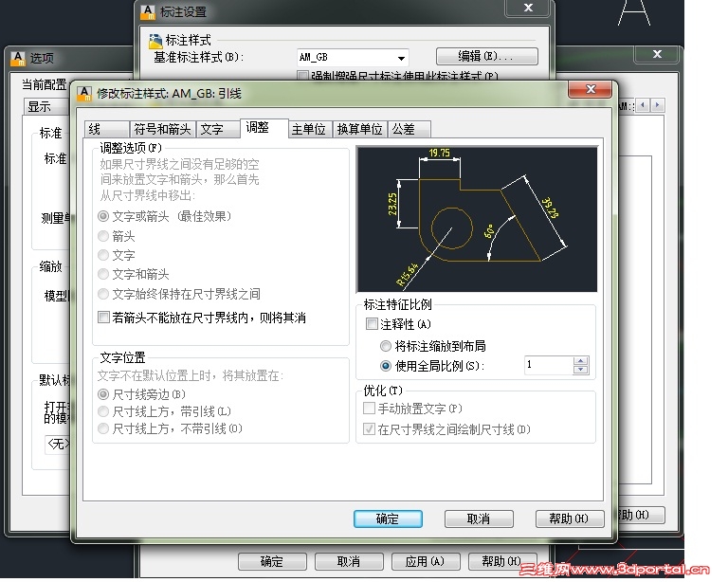Image resolution: width=728 pixels, height=582 pixels.
Task: Toggle 强制增强尺寸标注使用此标注样式 checkbox
Action: tap(302, 76)
